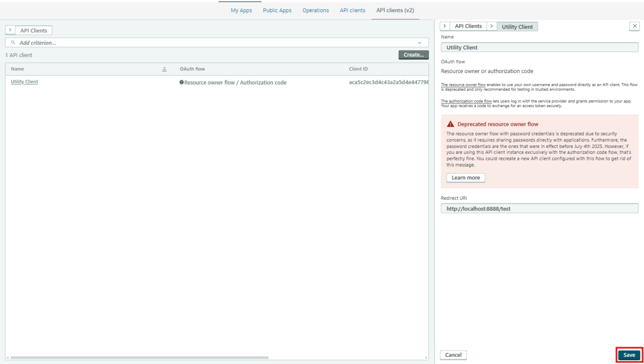Image resolution: width=644 pixels, height=364 pixels.
Task: Open the Public Apps tab
Action: (277, 10)
